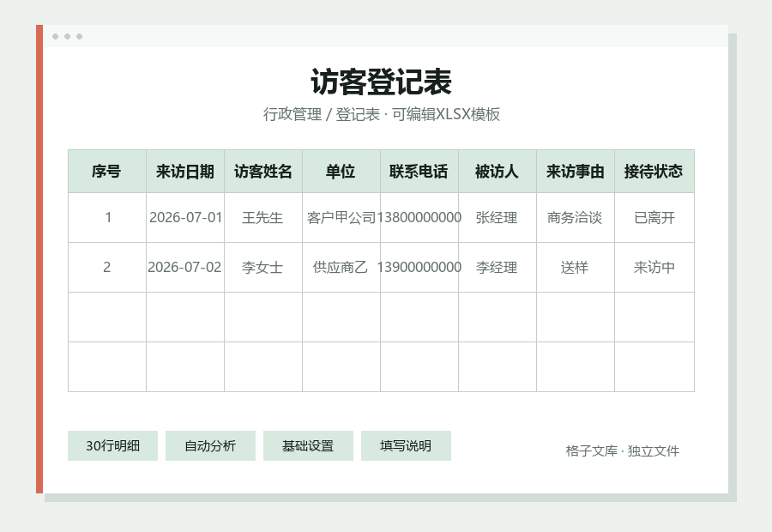The image size is (772, 532).
Task: Open the 30行明细 tab
Action: coord(112,446)
